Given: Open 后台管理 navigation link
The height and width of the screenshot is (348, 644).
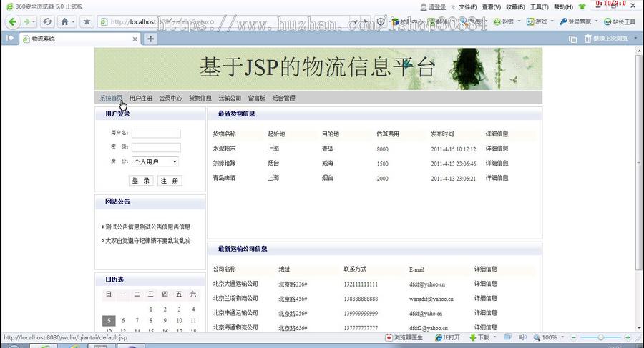Looking at the screenshot, I should tap(284, 98).
